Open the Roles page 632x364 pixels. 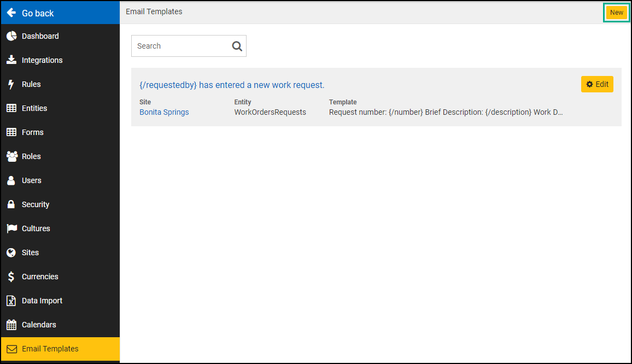(x=61, y=156)
